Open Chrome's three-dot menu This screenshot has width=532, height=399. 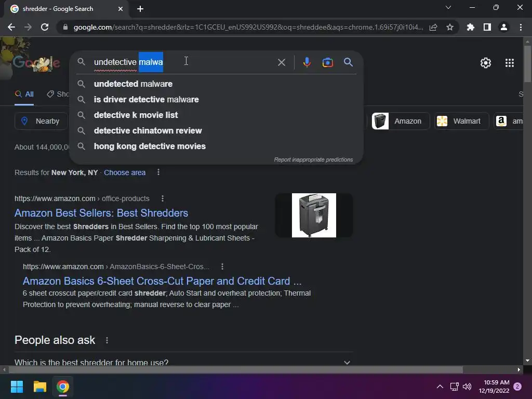coord(521,27)
